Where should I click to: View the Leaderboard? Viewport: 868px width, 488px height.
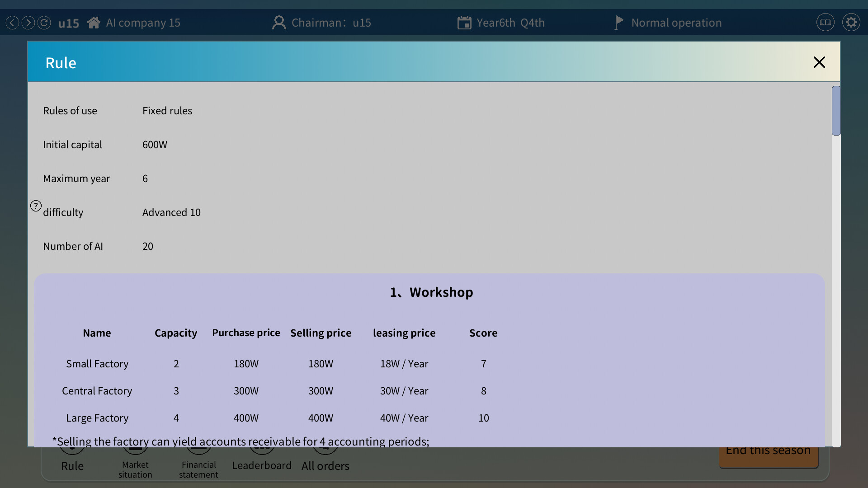click(x=261, y=465)
